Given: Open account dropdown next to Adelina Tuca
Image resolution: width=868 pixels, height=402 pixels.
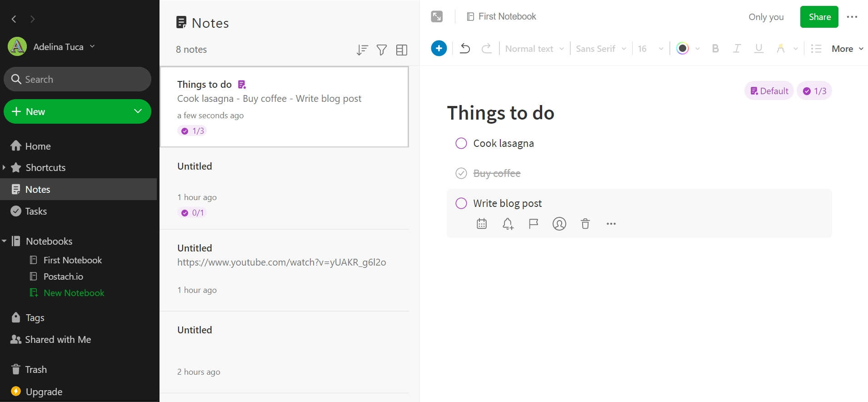Looking at the screenshot, I should [92, 46].
